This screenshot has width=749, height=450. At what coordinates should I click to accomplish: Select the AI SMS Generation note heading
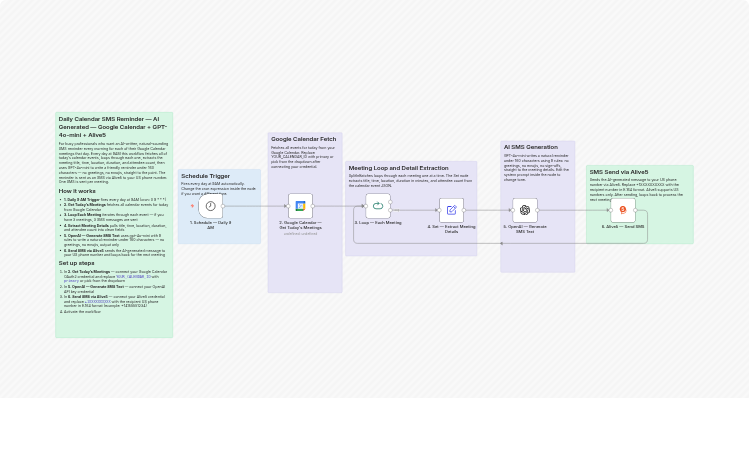pos(531,147)
